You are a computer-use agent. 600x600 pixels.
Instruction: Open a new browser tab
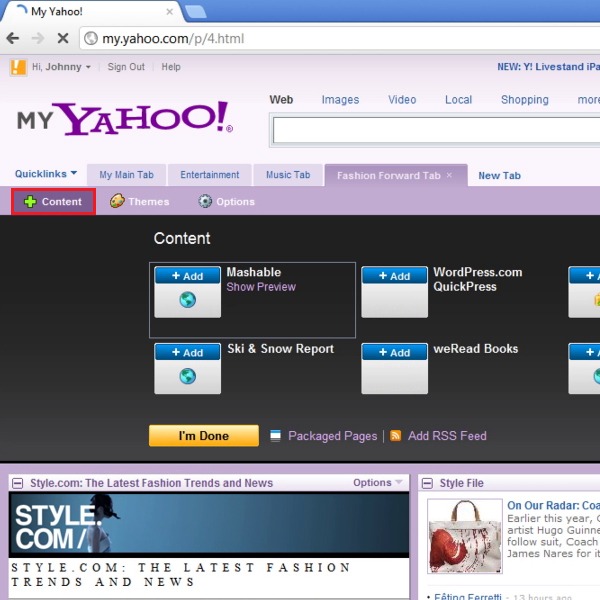click(196, 11)
